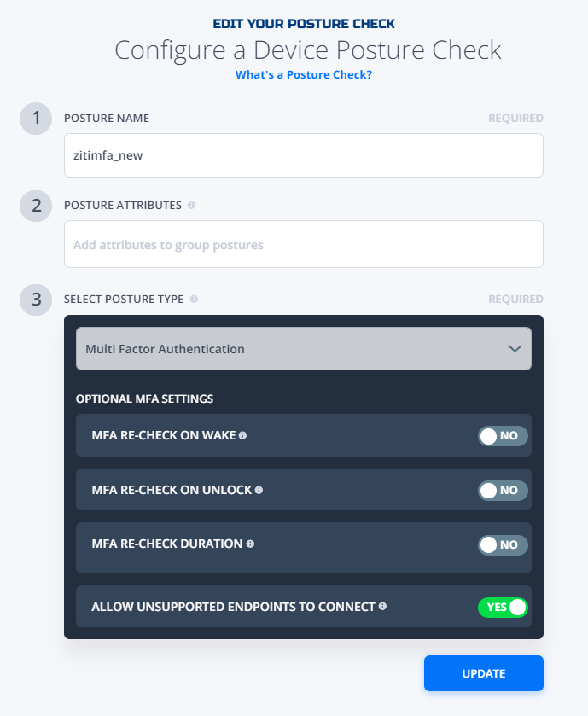Click the step 2 number badge
This screenshot has width=588, height=716.
point(36,206)
